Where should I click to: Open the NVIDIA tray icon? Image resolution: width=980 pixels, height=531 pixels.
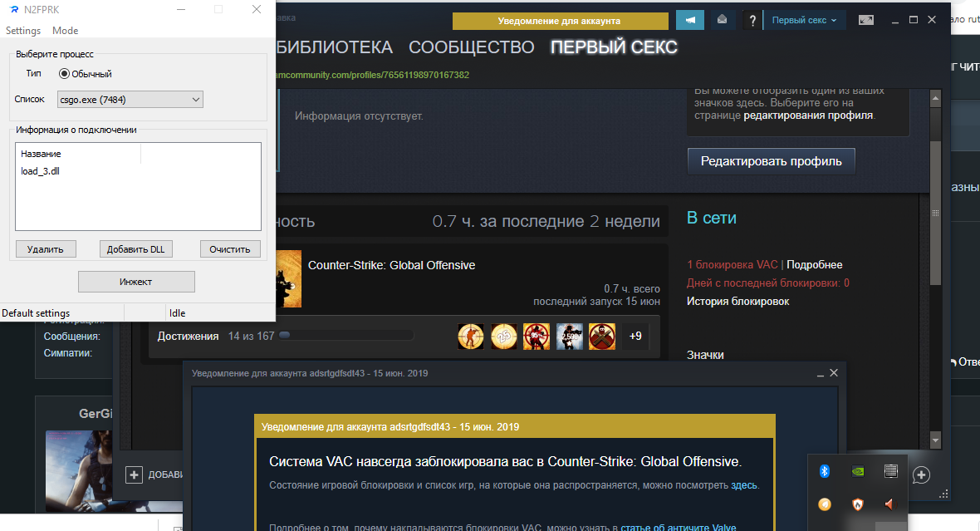coord(858,471)
